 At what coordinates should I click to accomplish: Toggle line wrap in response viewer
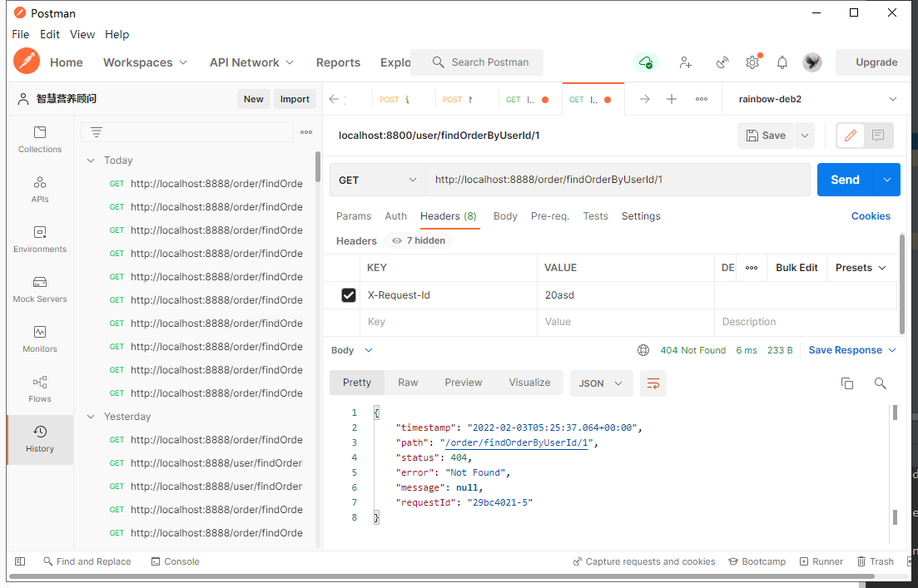tap(653, 383)
